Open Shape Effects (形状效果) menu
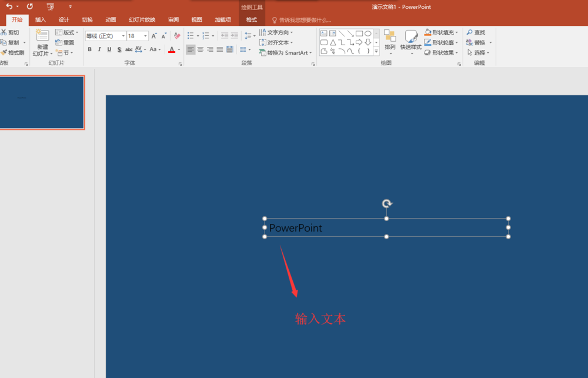 [x=441, y=52]
